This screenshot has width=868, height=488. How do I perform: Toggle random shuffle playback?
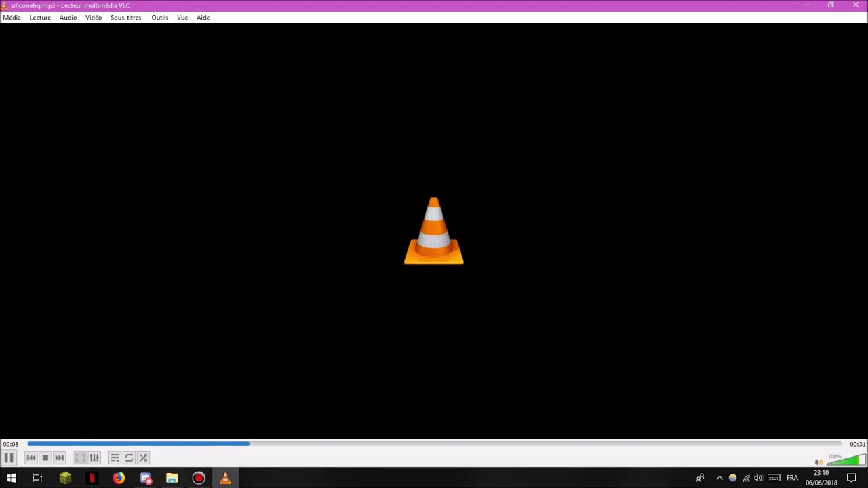pos(143,458)
